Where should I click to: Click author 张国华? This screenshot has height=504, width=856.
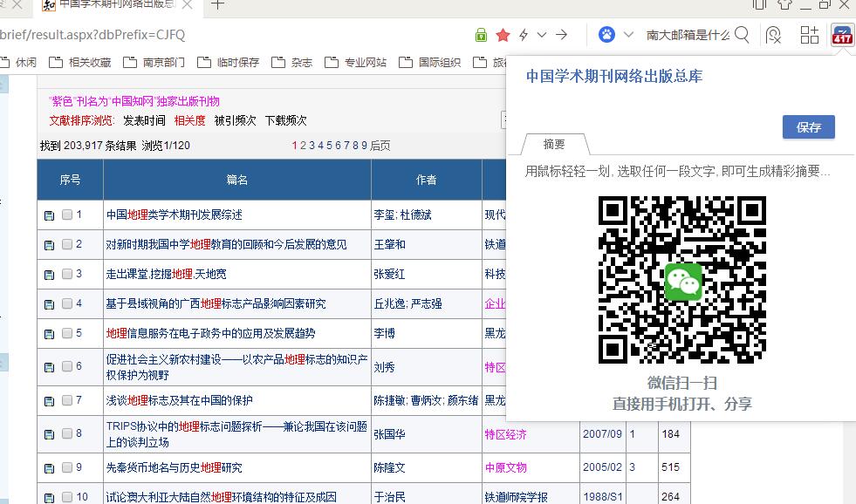(x=390, y=434)
